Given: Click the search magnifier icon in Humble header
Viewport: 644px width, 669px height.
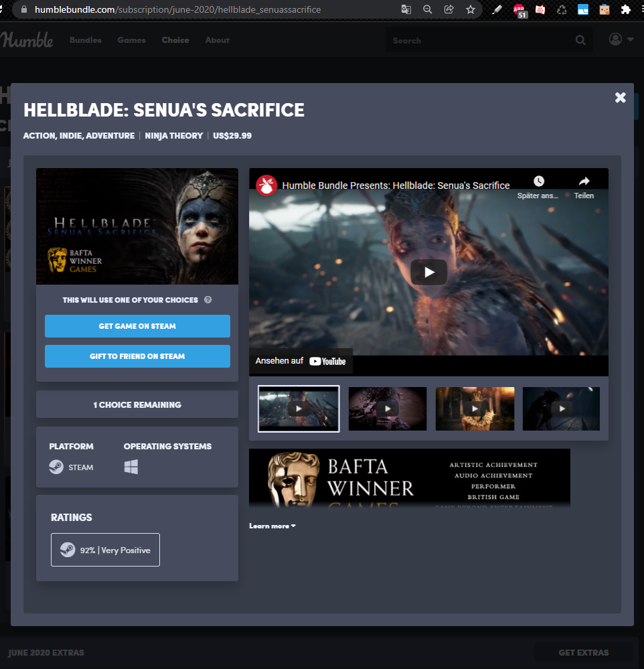Looking at the screenshot, I should (580, 40).
